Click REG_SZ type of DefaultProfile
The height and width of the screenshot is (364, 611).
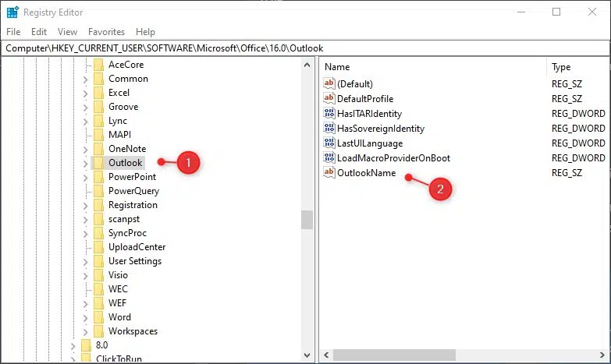pos(567,99)
